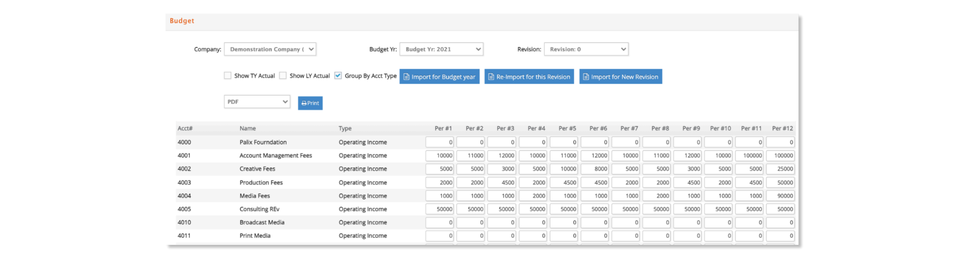Viewport: 980px width, 253px height.
Task: Open the Revision: 0 dropdown
Action: pos(586,49)
